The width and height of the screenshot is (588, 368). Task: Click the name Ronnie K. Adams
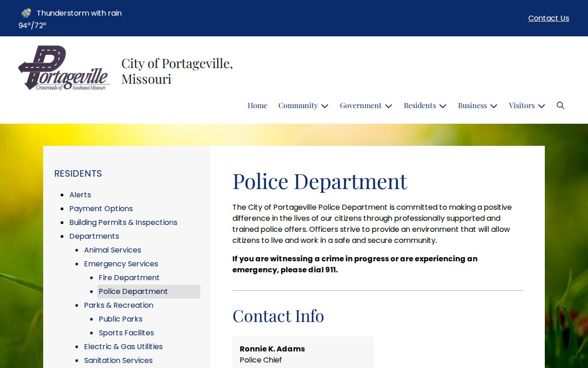point(272,349)
